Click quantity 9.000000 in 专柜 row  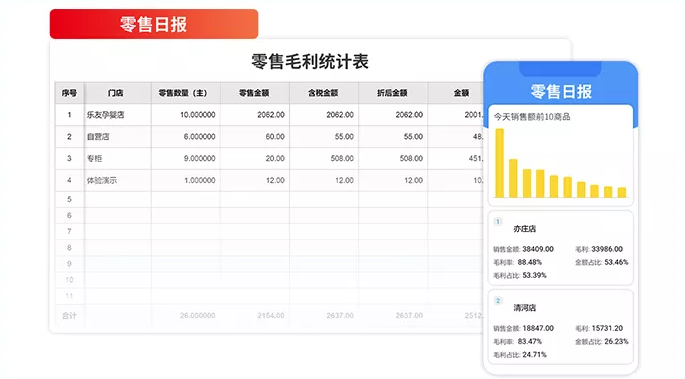point(199,158)
